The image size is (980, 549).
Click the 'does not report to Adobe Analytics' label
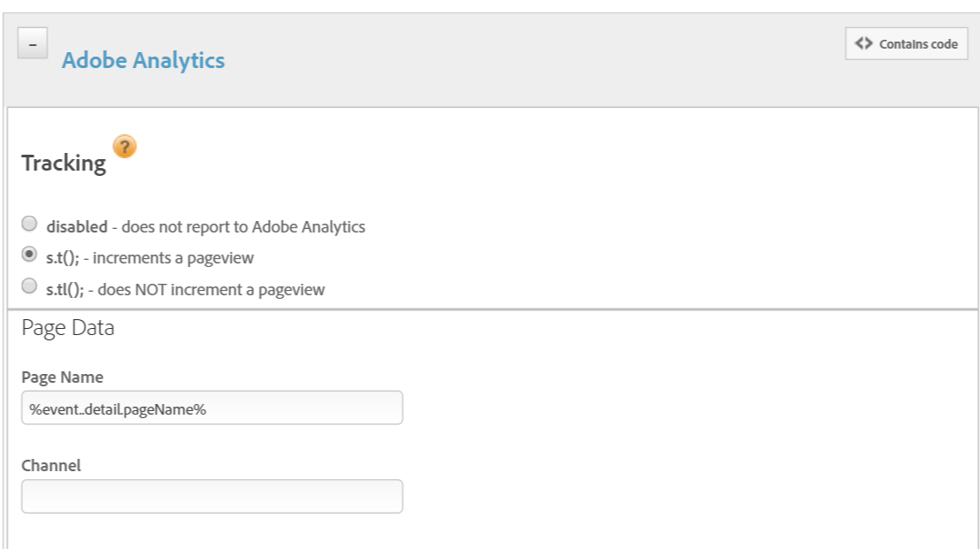(243, 226)
